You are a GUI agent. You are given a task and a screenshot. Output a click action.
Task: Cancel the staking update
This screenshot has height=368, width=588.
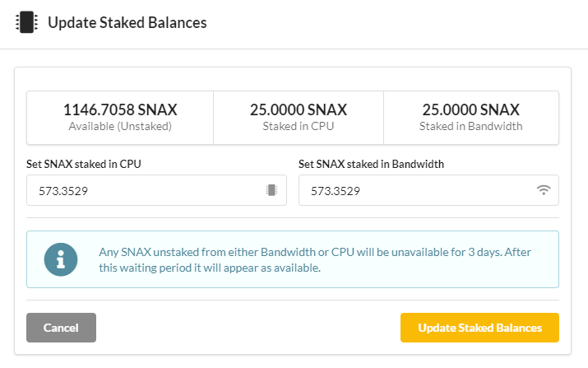pyautogui.click(x=61, y=328)
